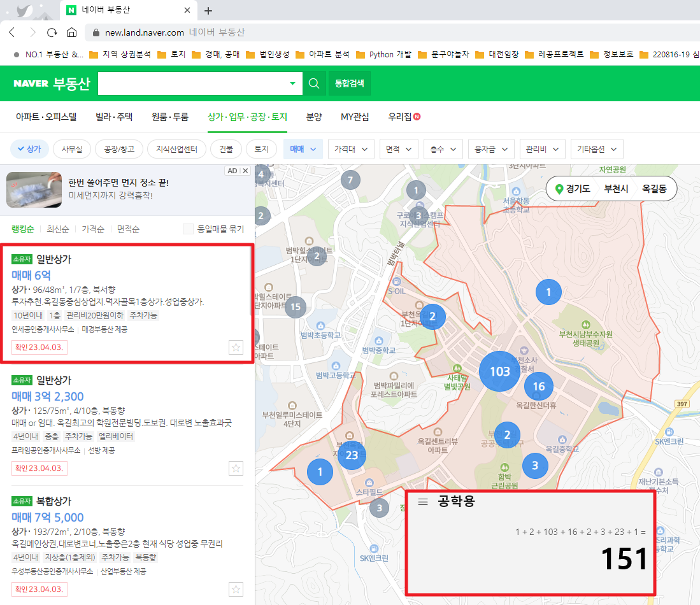700x605 pixels.
Task: Click the green search magnifier icon
Action: [x=314, y=83]
